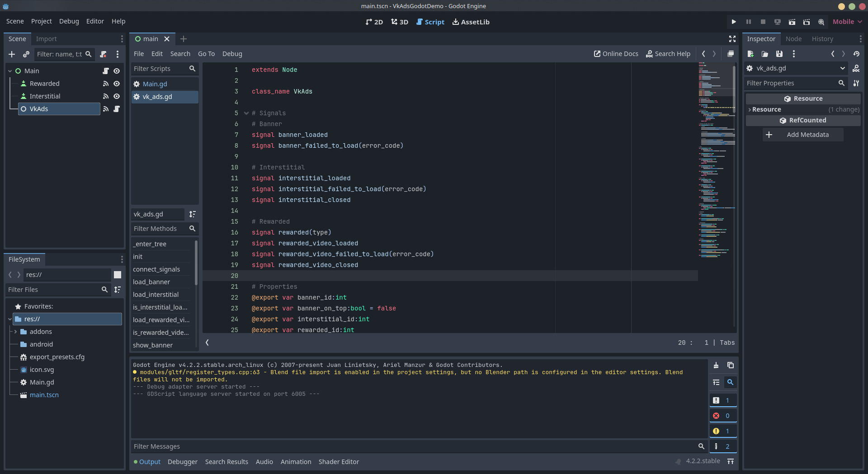
Task: Toggle FileSystem split mode
Action: pos(118,275)
